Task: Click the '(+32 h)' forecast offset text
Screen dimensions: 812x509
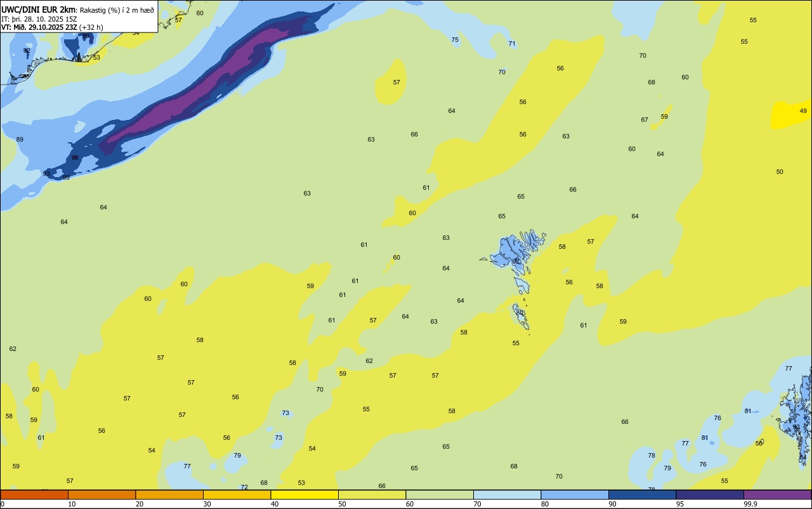Action: point(91,27)
